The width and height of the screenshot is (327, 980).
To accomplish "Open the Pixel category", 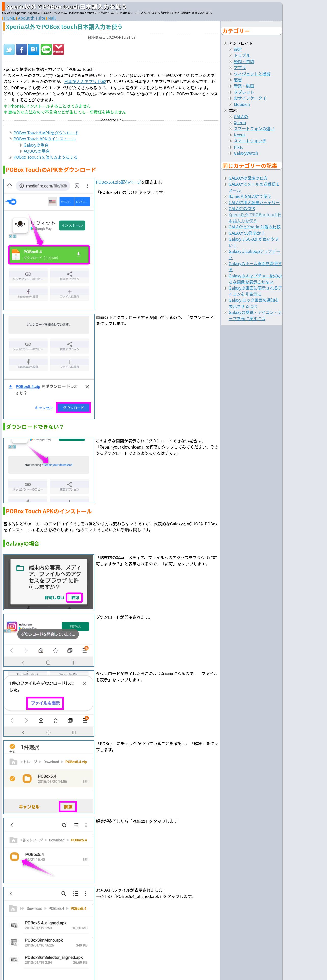I will tap(238, 147).
